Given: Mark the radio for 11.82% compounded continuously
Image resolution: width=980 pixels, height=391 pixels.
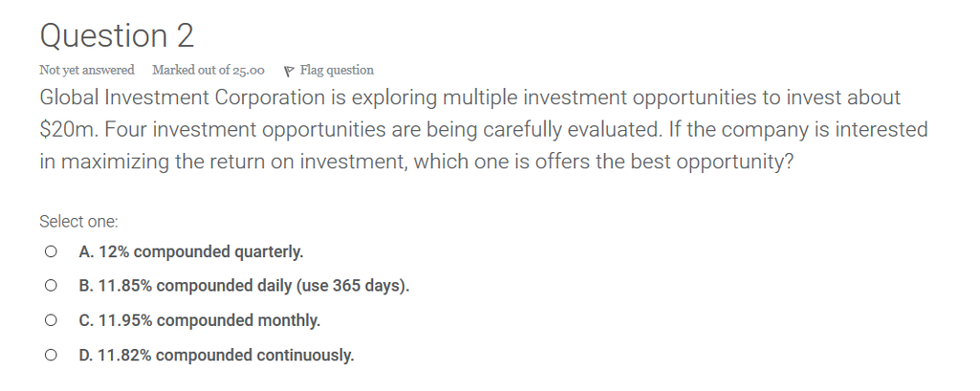Looking at the screenshot, I should (51, 356).
